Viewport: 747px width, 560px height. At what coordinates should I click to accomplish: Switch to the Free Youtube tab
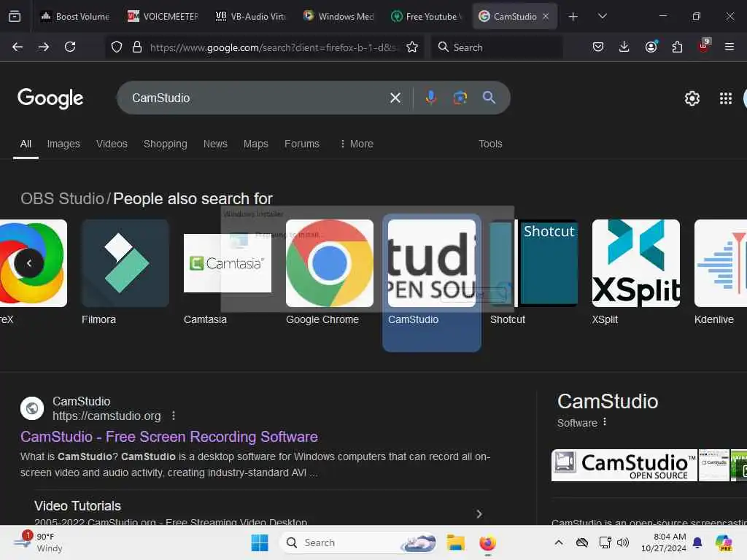[x=426, y=16]
